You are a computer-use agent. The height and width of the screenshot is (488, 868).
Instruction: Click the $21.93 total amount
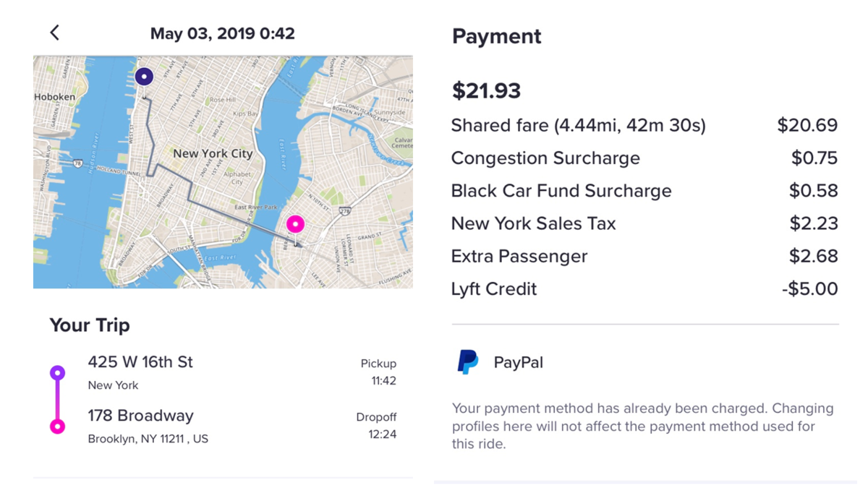point(487,91)
